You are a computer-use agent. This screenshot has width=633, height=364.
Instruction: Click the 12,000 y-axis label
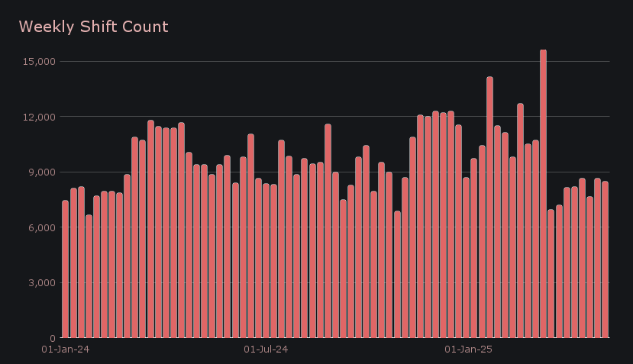tap(40, 117)
